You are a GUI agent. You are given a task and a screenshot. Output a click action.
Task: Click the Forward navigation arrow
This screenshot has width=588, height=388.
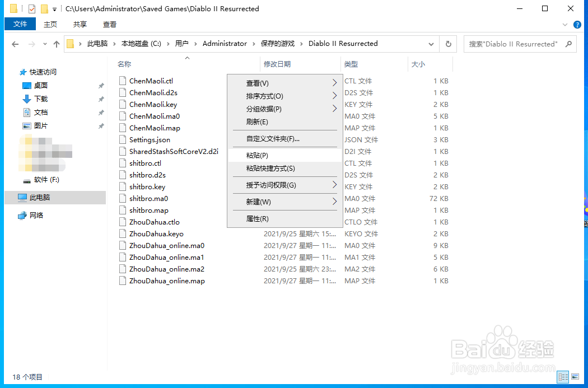pos(32,44)
